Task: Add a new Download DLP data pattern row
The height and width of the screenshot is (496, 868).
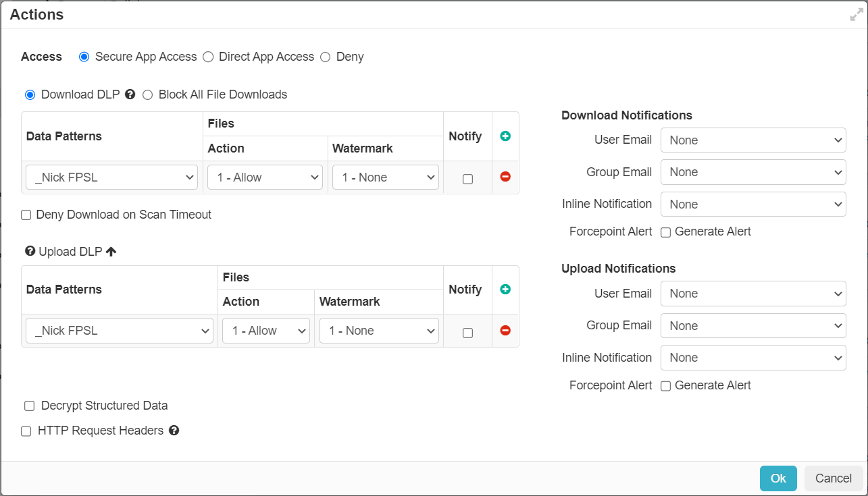Action: click(505, 136)
